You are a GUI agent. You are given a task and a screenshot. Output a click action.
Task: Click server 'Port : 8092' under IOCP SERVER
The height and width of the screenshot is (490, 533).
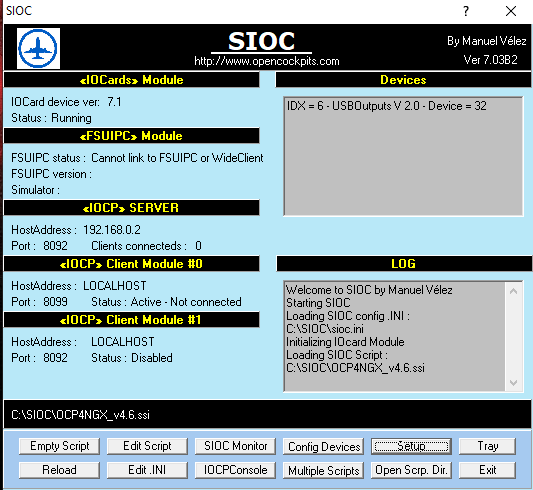[x=39, y=246]
